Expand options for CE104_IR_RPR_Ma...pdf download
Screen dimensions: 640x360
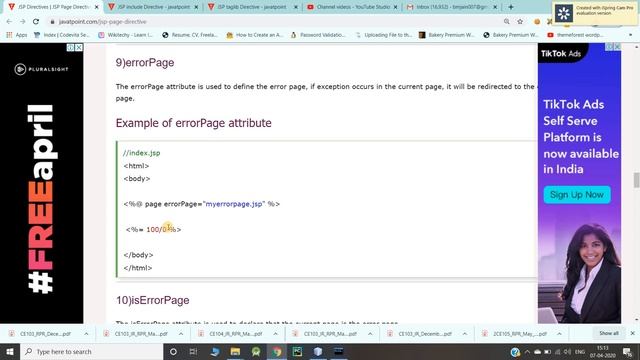tap(276, 334)
